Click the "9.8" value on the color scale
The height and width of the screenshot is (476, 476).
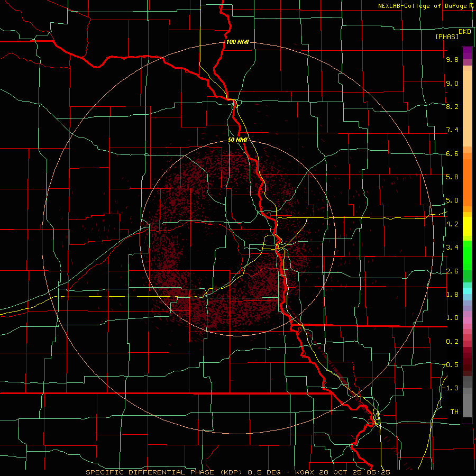452,60
